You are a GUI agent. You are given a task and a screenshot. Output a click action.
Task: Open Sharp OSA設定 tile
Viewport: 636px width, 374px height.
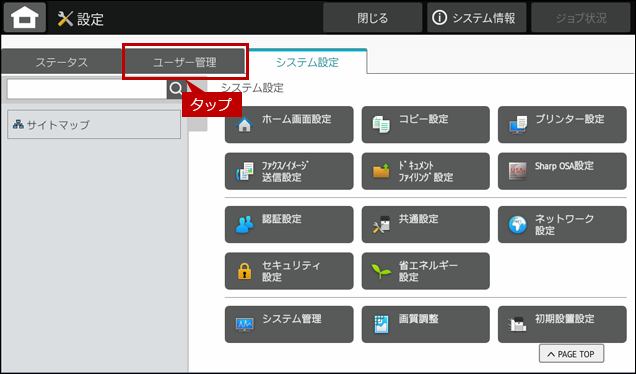tap(562, 171)
